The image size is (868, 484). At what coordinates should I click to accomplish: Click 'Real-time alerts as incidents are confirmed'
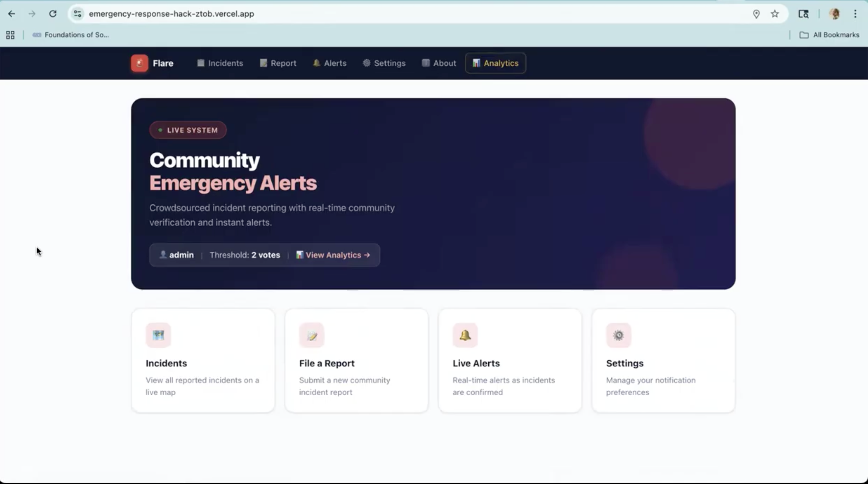pyautogui.click(x=504, y=386)
